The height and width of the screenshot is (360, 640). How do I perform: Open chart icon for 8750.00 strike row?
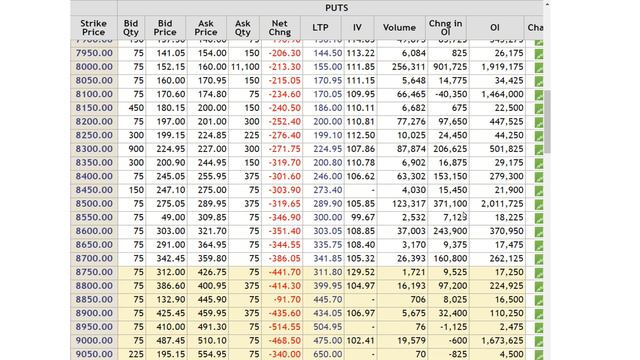coord(539,273)
